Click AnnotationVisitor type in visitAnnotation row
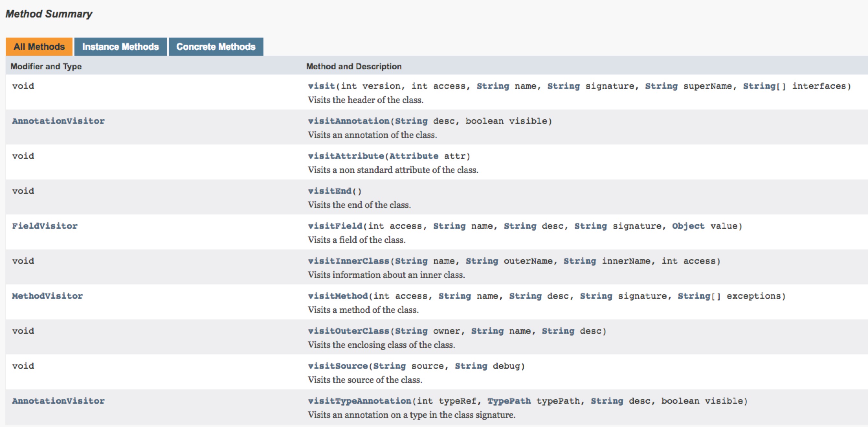Screen dimensions: 868x427 [x=58, y=121]
